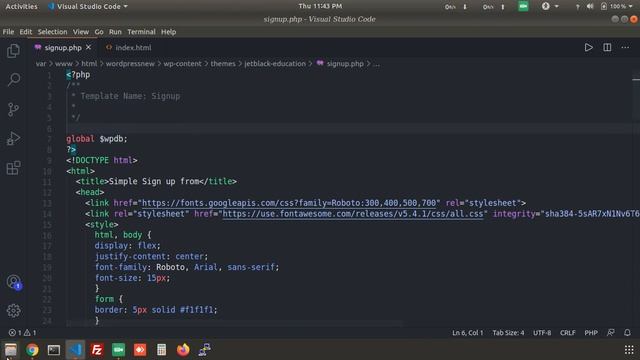Open the editor More Actions ellipsis
This screenshot has width=640, height=360.
[625, 48]
